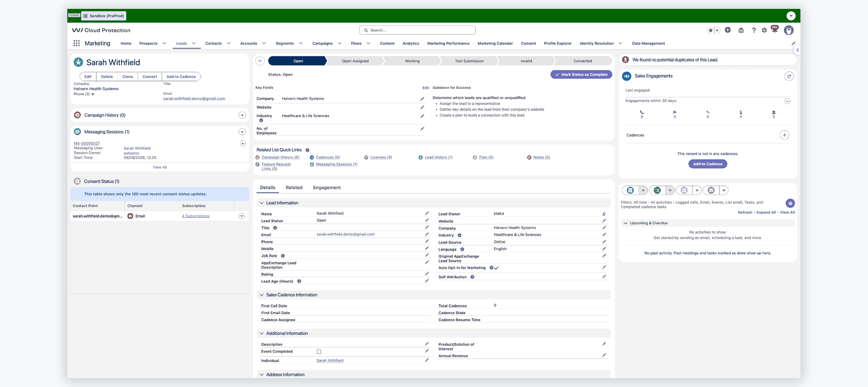Image resolution: width=868 pixels, height=387 pixels.
Task: Collapse the Upcoming & Overdue section
Action: (x=626, y=223)
